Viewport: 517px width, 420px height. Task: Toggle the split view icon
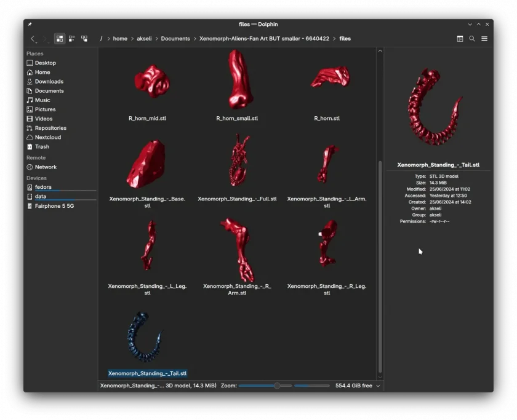tap(460, 39)
